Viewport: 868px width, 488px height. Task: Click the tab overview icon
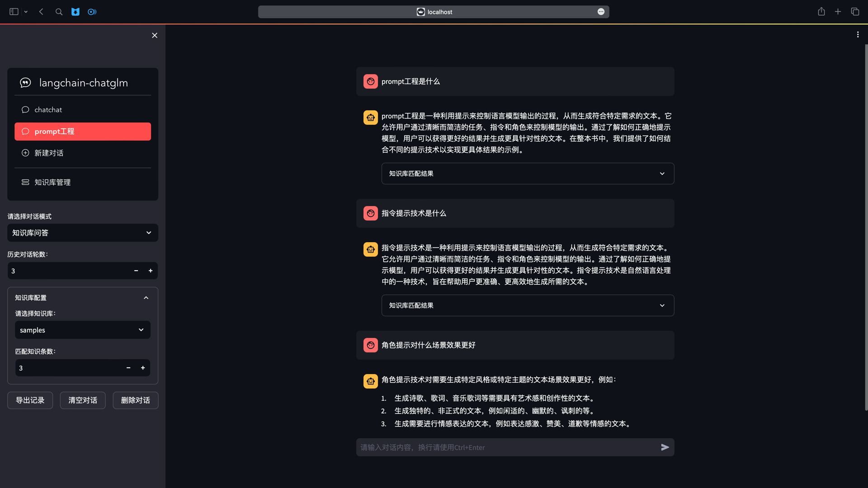855,12
